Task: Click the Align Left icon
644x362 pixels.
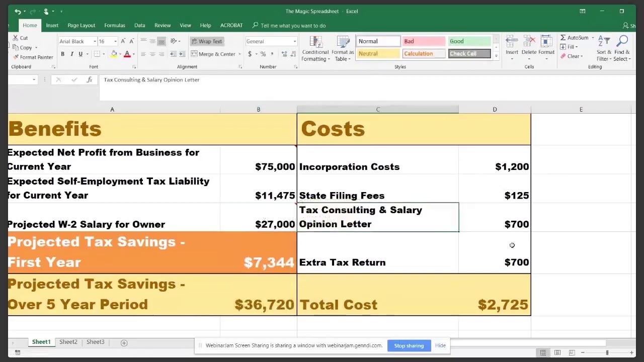Action: (143, 54)
